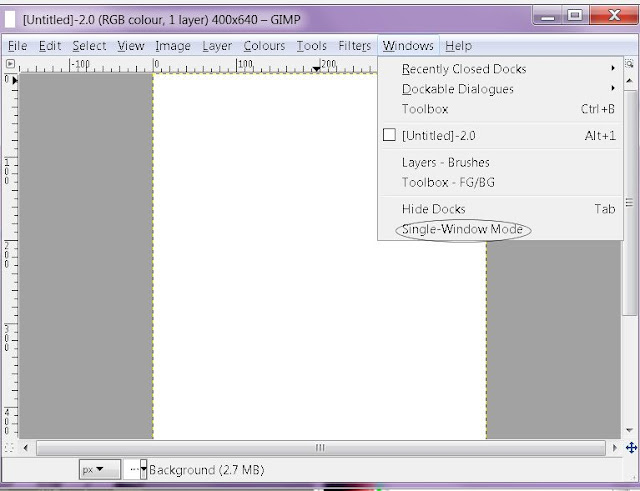Close the open Windows menu
The height and width of the screenshot is (491, 640).
tap(408, 46)
